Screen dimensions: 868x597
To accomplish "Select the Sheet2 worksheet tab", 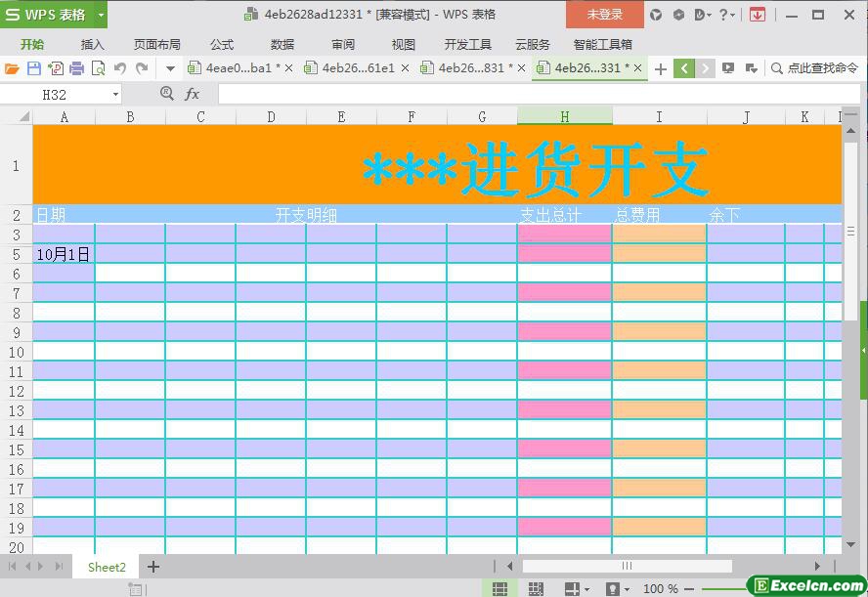I will pyautogui.click(x=107, y=567).
